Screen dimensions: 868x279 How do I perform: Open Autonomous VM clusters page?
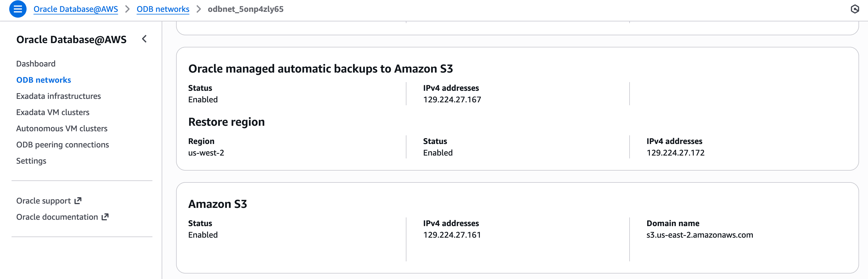click(x=62, y=128)
